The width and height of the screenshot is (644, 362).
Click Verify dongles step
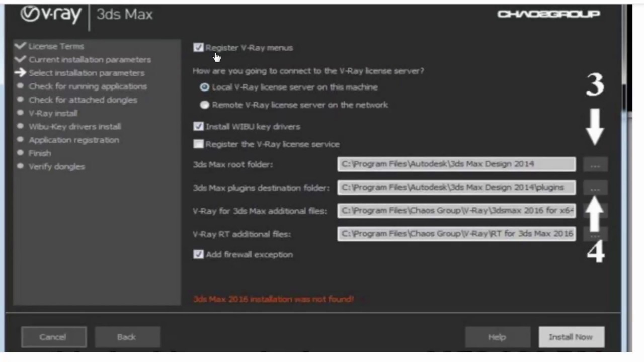pyautogui.click(x=57, y=167)
